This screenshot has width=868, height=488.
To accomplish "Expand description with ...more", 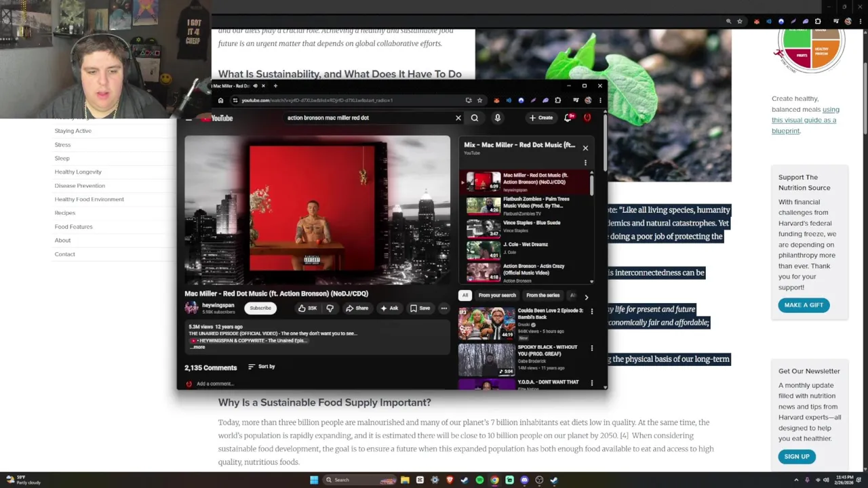I will pyautogui.click(x=198, y=347).
